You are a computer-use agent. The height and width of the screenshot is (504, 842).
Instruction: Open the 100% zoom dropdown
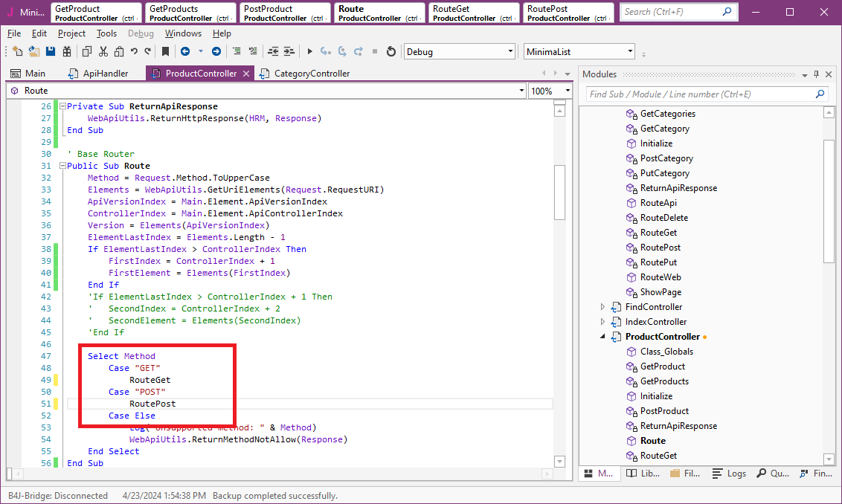(x=568, y=91)
